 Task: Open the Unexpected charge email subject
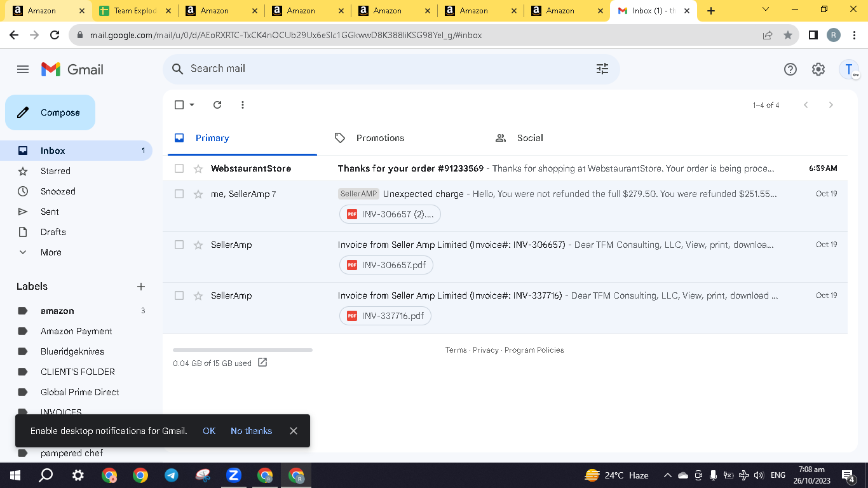click(423, 194)
